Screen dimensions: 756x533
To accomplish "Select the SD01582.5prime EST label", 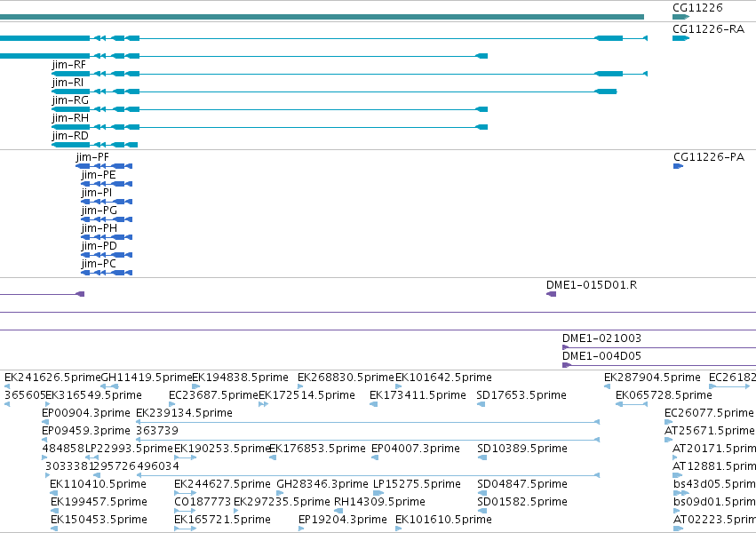I will pos(522,502).
